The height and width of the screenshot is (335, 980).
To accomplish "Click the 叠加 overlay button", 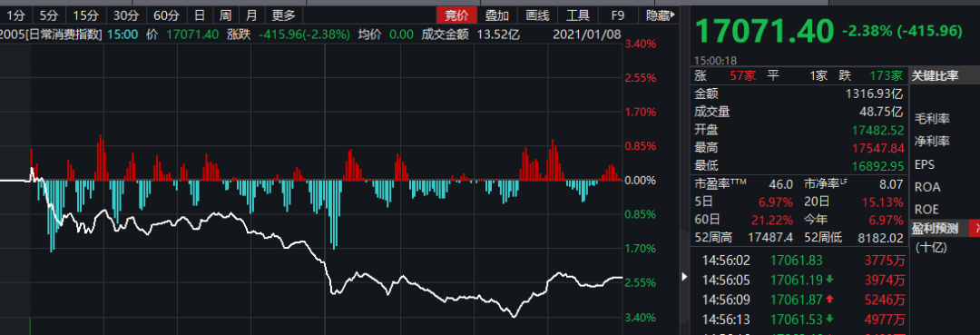I will click(497, 15).
